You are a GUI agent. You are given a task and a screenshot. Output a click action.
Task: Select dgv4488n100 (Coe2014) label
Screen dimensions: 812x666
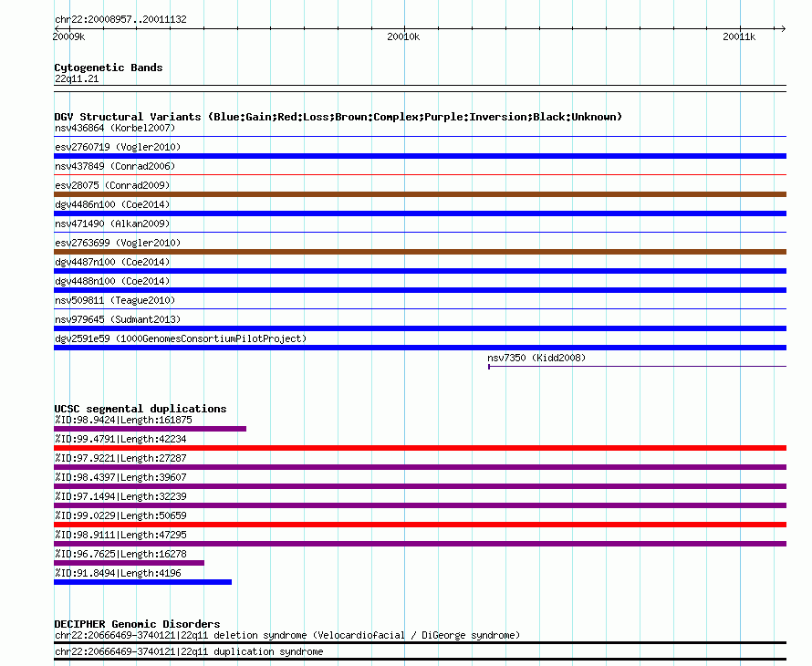112,281
